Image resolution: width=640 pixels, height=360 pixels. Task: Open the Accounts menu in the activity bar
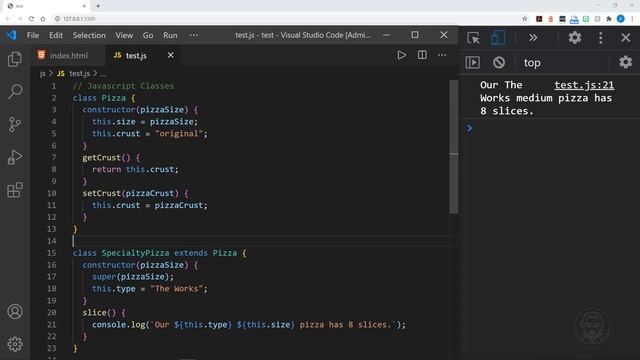pyautogui.click(x=15, y=312)
